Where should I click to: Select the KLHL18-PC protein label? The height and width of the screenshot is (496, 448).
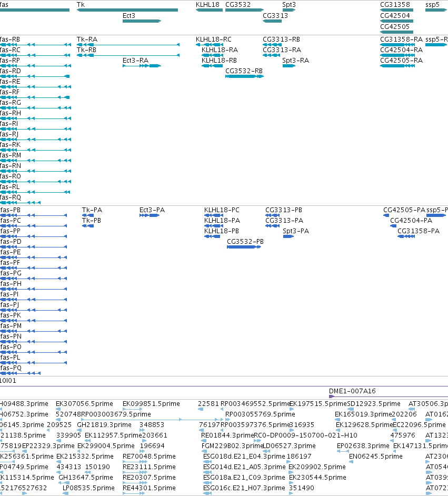pyautogui.click(x=222, y=210)
